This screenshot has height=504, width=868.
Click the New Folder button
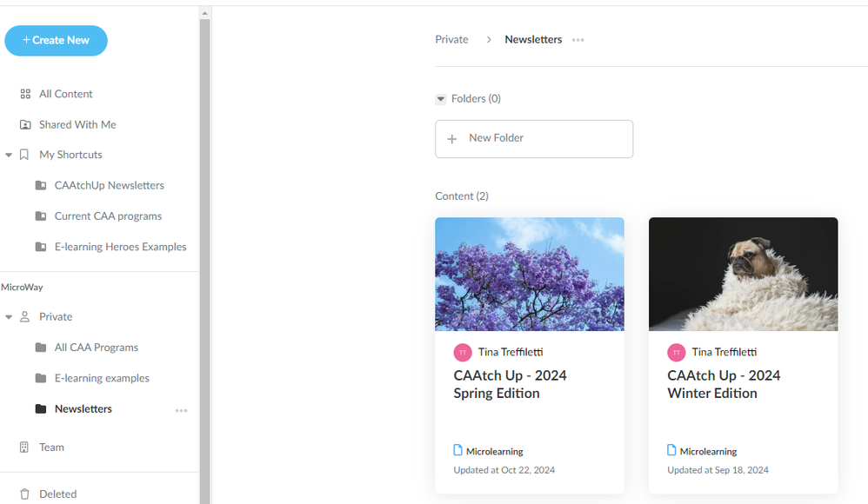(x=533, y=139)
